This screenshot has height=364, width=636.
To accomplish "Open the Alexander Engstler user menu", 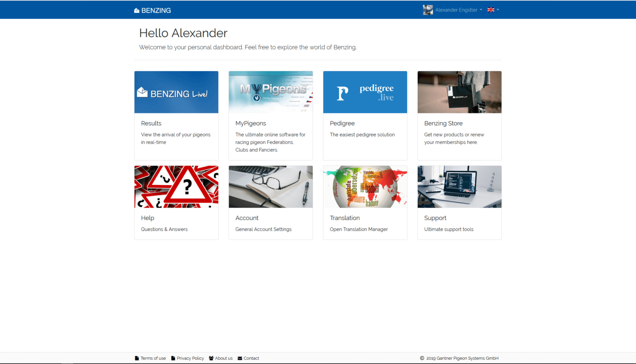I will (457, 10).
